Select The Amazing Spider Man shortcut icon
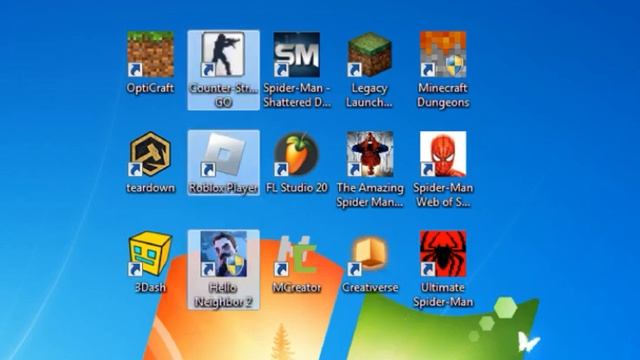Viewport: 640px width, 360px height. 370,154
